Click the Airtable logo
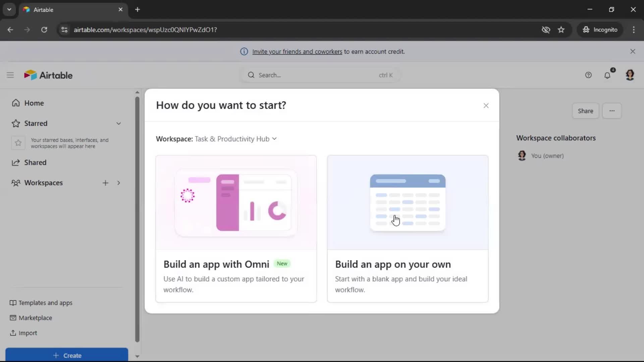 (48, 75)
